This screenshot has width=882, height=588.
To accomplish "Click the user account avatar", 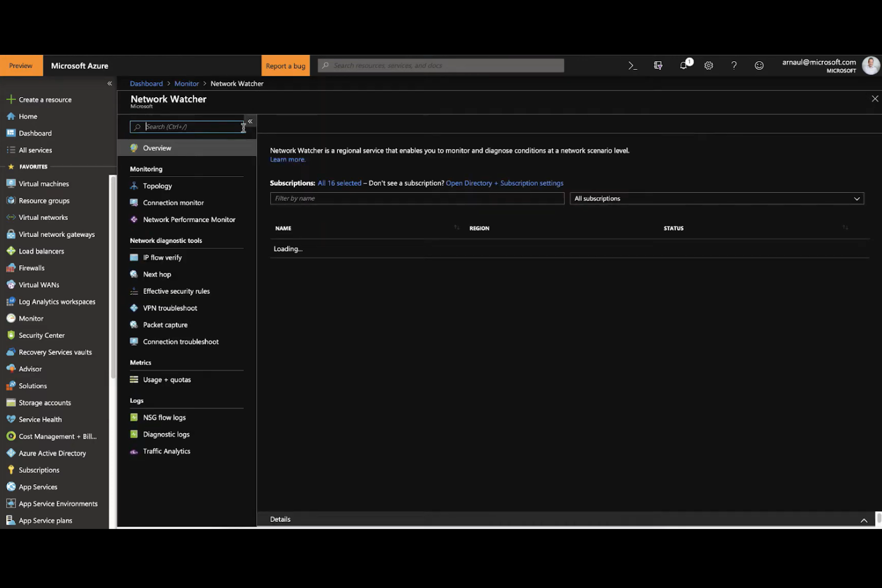I will click(x=871, y=66).
